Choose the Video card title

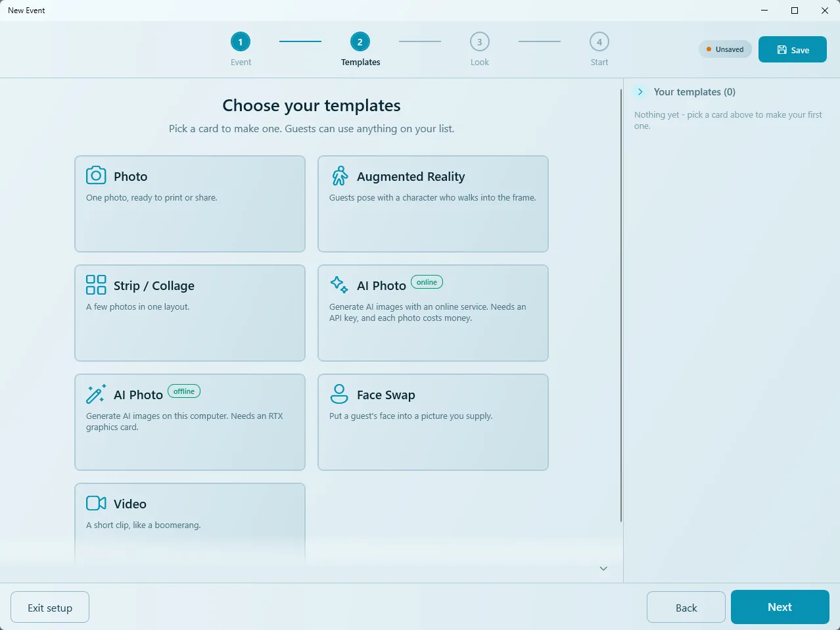coord(130,504)
